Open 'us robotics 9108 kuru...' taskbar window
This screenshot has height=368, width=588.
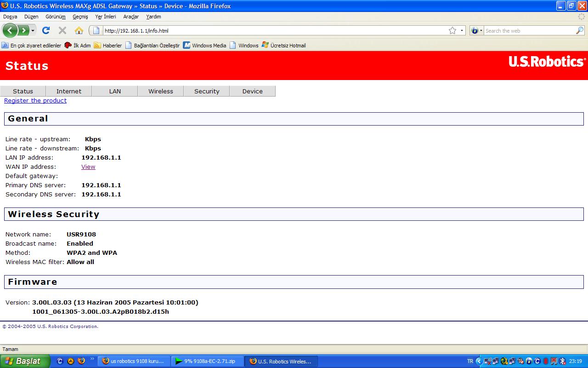coord(134,361)
